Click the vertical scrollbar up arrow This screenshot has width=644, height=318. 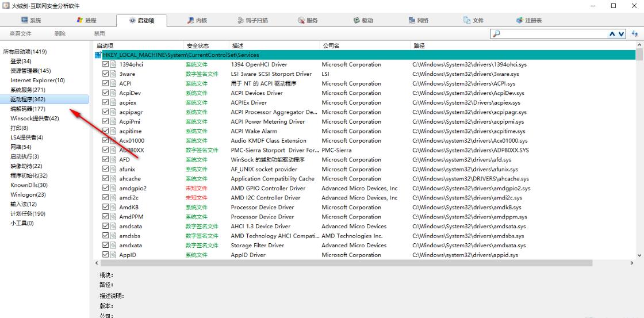pos(639,44)
